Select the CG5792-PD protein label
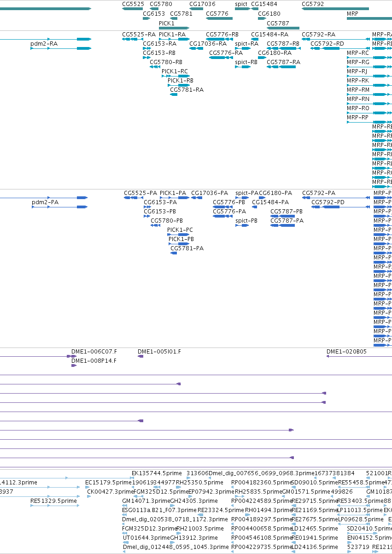This screenshot has width=392, height=554. (x=328, y=202)
